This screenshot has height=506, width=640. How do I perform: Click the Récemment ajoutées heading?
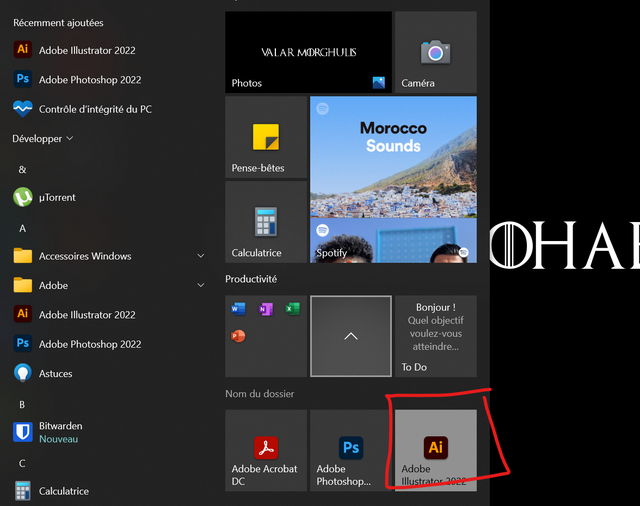tap(58, 23)
